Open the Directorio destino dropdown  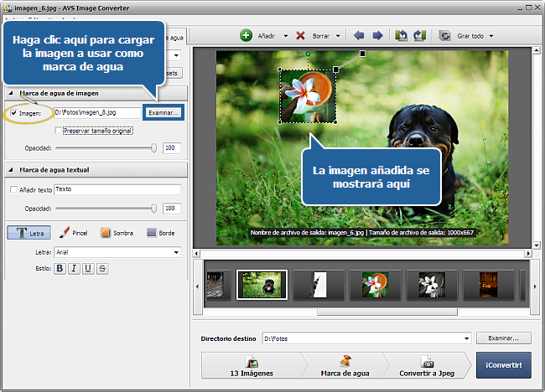click(x=465, y=338)
